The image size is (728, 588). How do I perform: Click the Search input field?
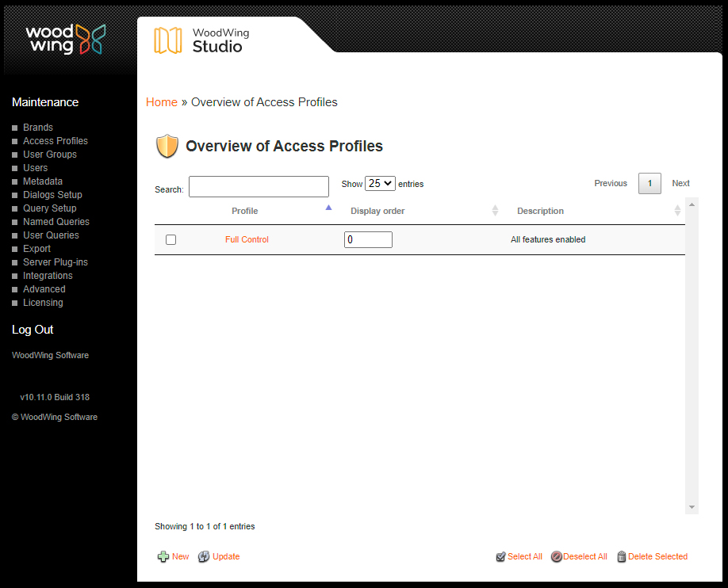pos(259,187)
